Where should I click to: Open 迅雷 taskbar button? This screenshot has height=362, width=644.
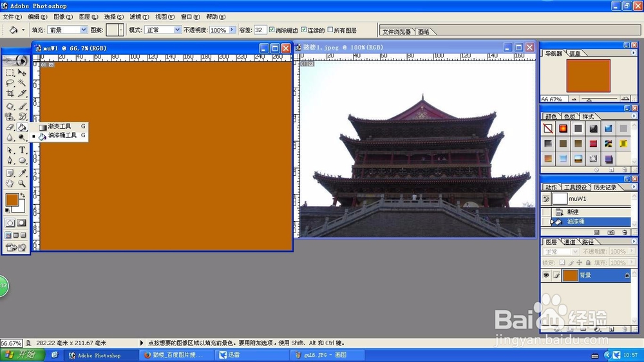251,355
